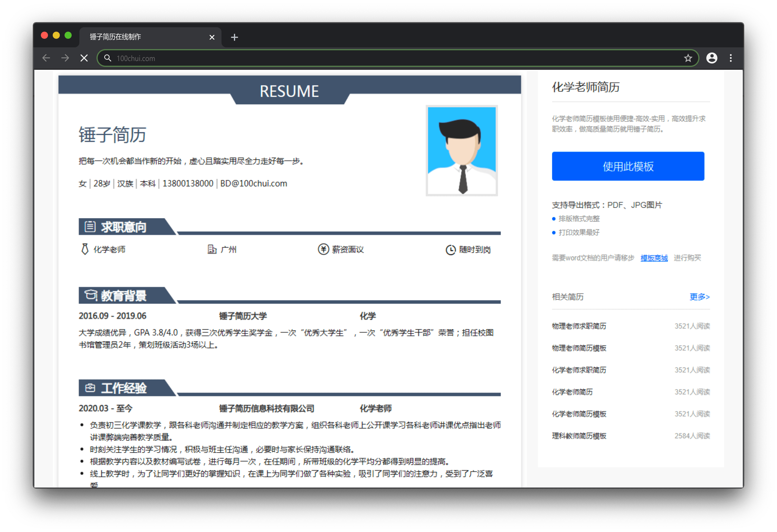This screenshot has height=532, width=777.
Task: Click the 工作经验 section title
Action: pyautogui.click(x=124, y=388)
